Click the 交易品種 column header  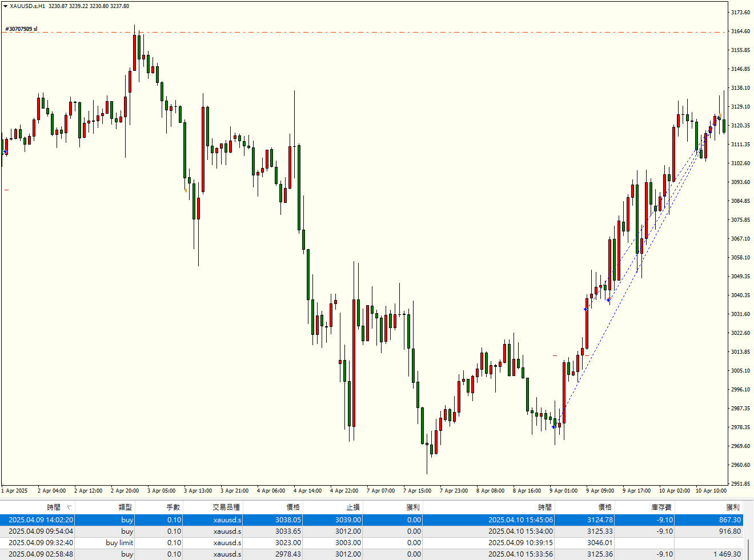click(226, 507)
